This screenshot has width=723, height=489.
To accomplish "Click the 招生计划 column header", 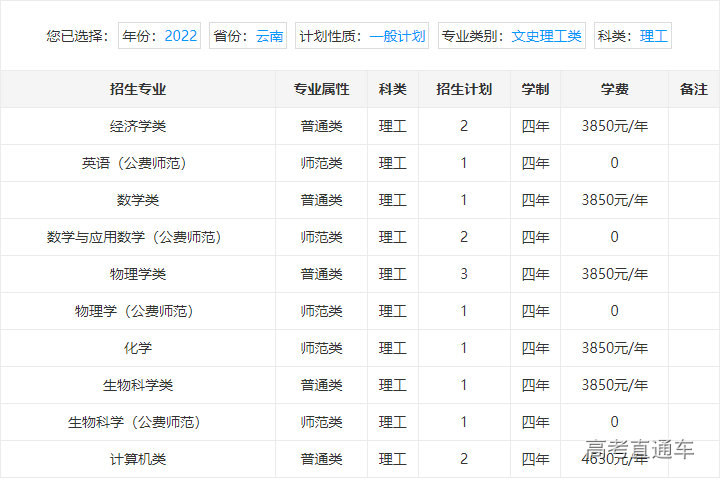I will coord(464,89).
